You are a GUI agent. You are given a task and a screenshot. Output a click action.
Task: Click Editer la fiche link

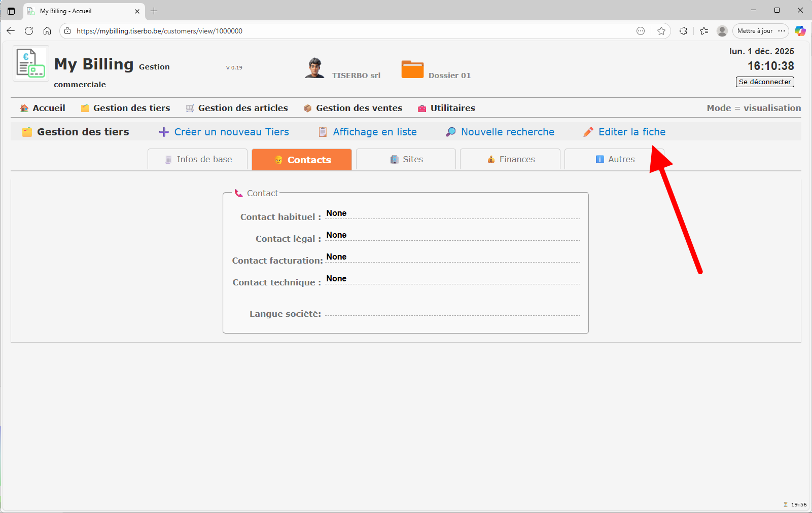pyautogui.click(x=631, y=132)
